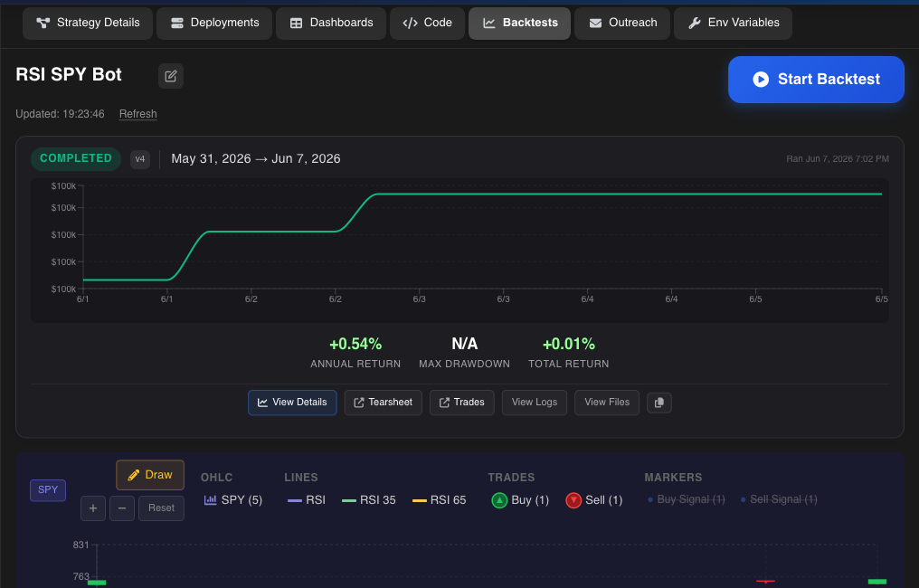Open the Outreach tab
This screenshot has width=919, height=588.
click(621, 23)
